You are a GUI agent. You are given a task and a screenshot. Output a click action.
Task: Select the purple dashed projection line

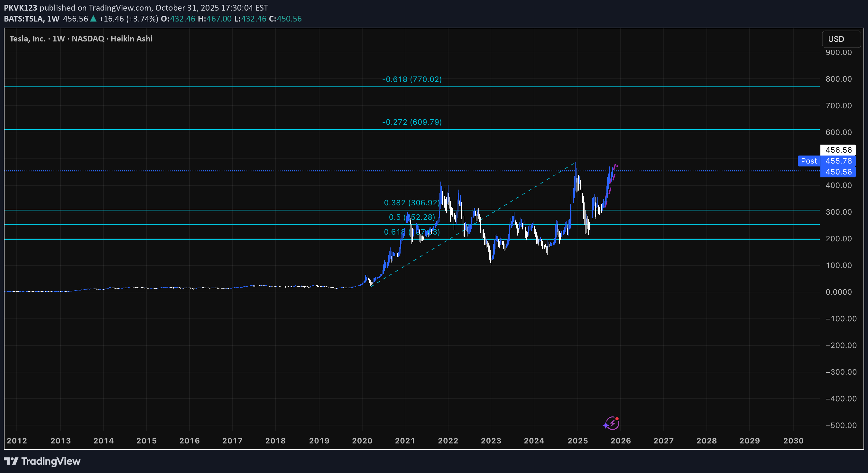tap(610, 190)
